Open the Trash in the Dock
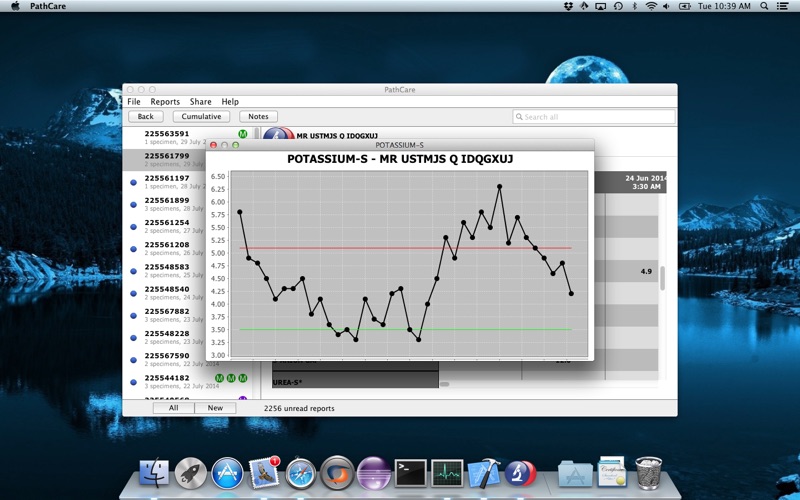The image size is (800, 500). [x=648, y=473]
